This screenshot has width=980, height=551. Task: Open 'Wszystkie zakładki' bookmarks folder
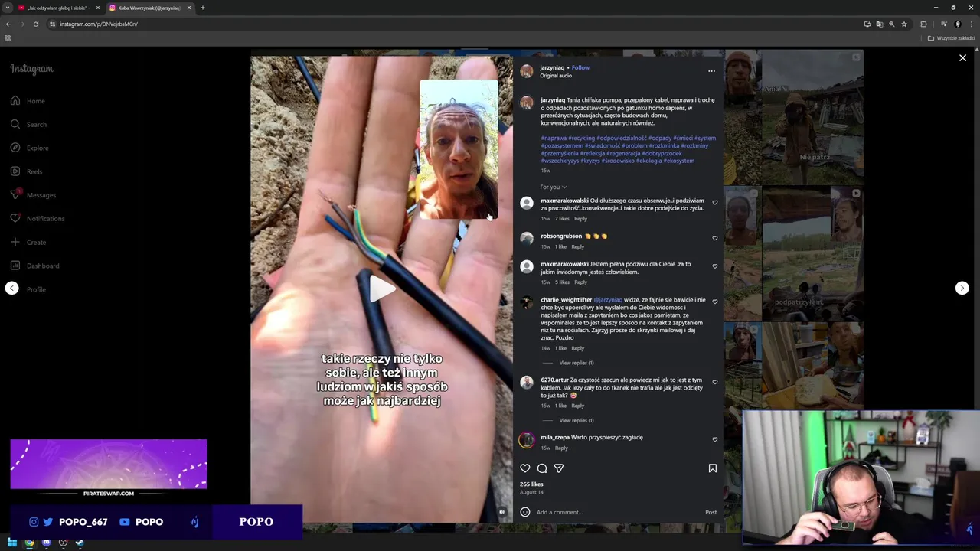[x=951, y=38]
